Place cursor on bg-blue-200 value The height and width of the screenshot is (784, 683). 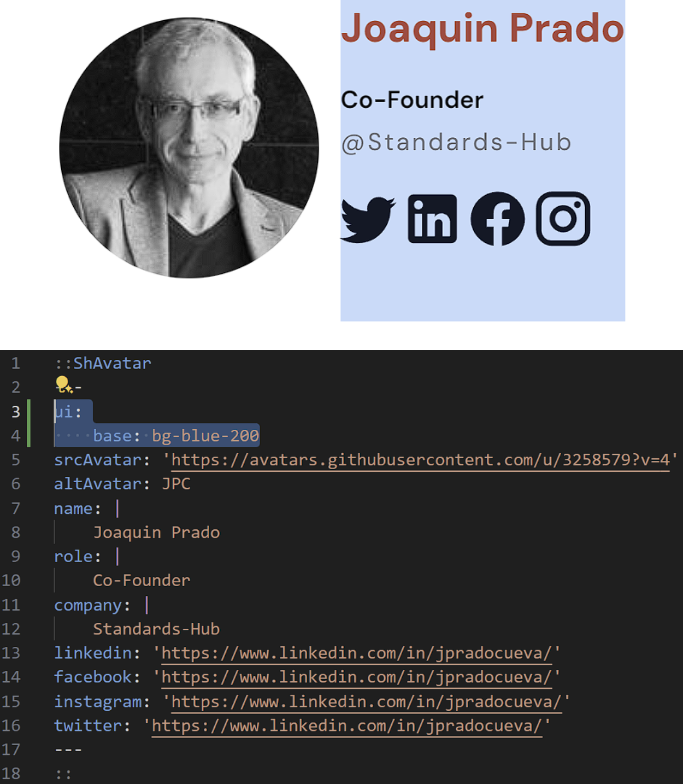pos(205,436)
